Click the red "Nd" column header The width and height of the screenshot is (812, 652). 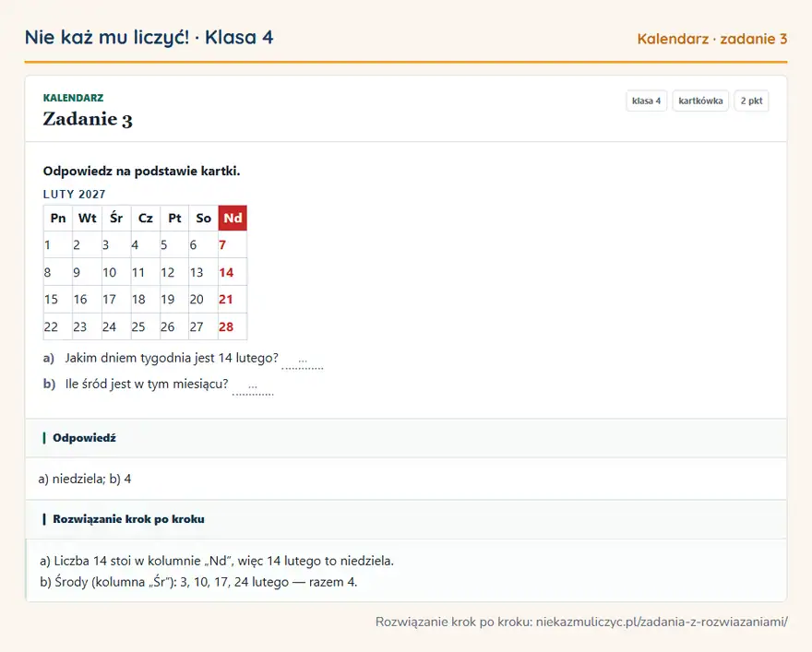[x=233, y=218]
